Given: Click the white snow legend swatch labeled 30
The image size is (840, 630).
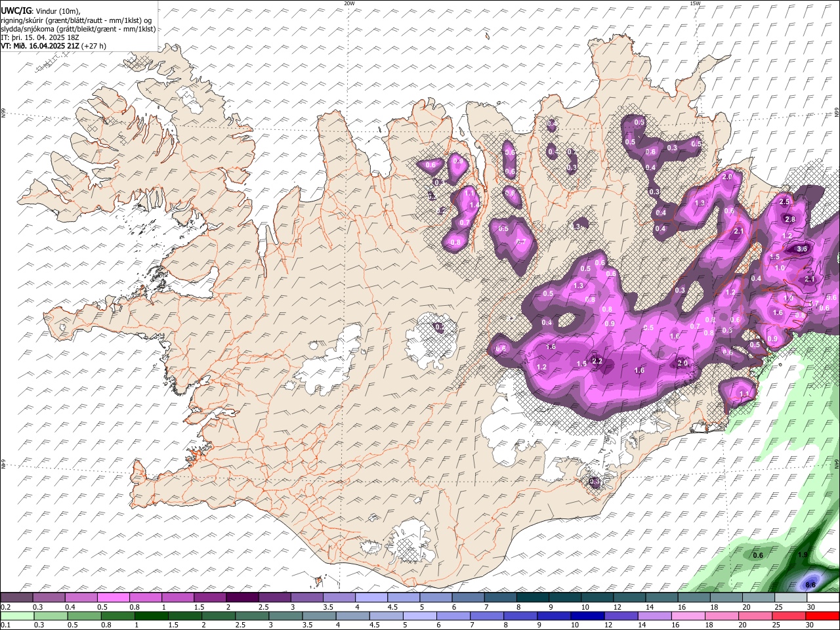Looking at the screenshot, I should 823,597.
